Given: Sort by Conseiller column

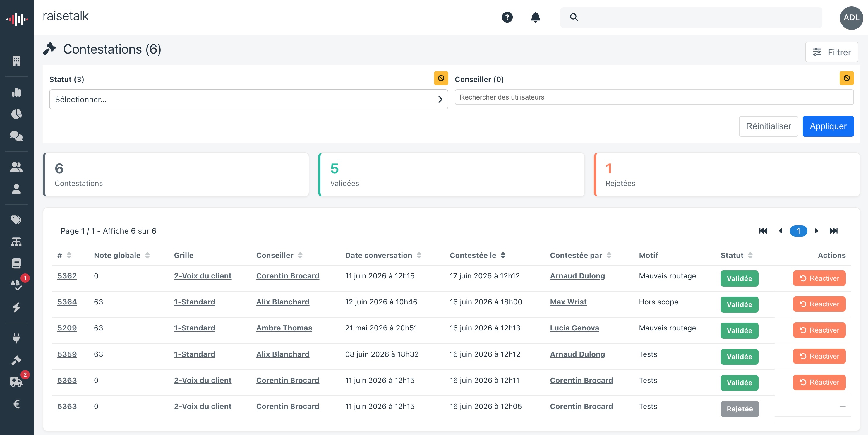Looking at the screenshot, I should point(300,255).
